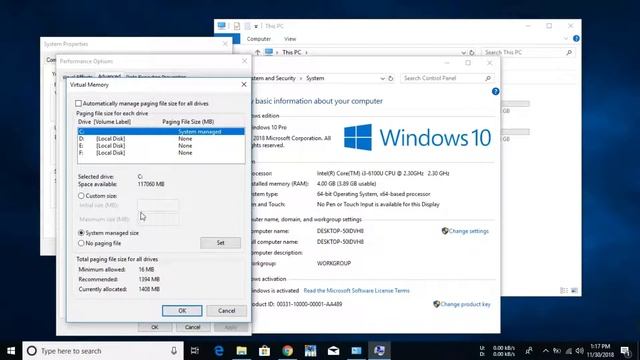
Task: Click the network tray icon
Action: pyautogui.click(x=568, y=351)
